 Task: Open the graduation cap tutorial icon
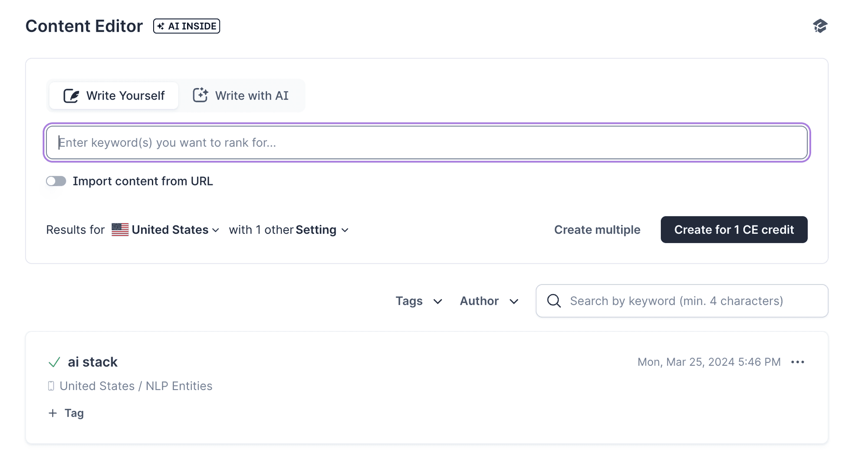(x=820, y=26)
